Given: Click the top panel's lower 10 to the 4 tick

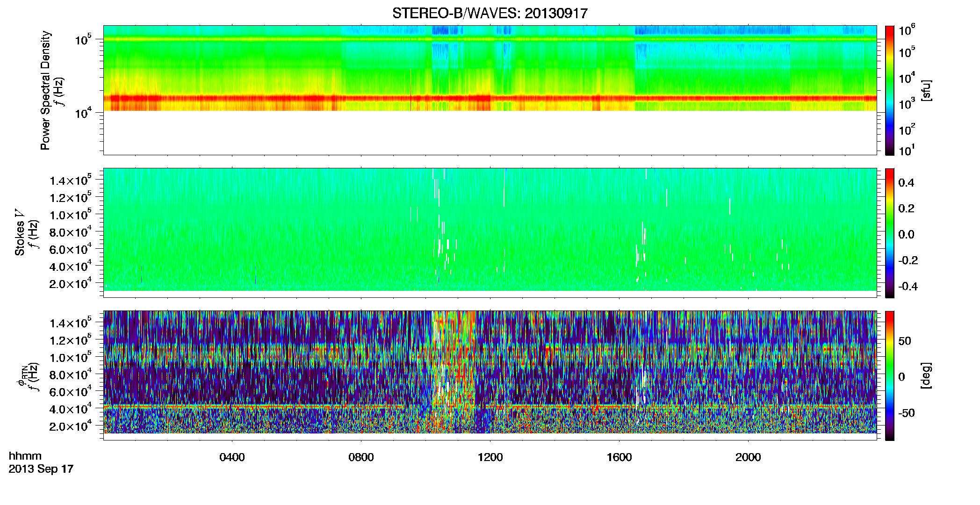Looking at the screenshot, I should (x=83, y=112).
